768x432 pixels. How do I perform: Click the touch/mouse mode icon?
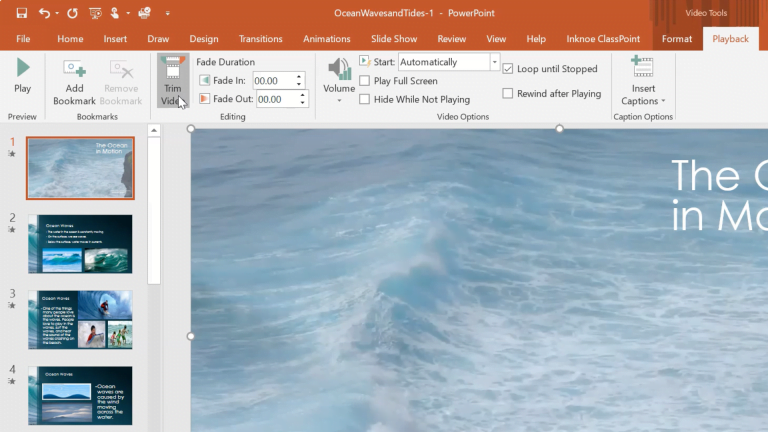tap(115, 13)
